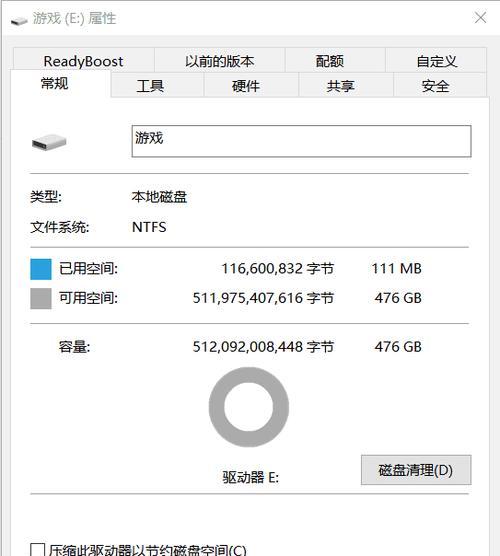The height and width of the screenshot is (556, 500).
Task: Switch to the 工具 tab
Action: (150, 85)
